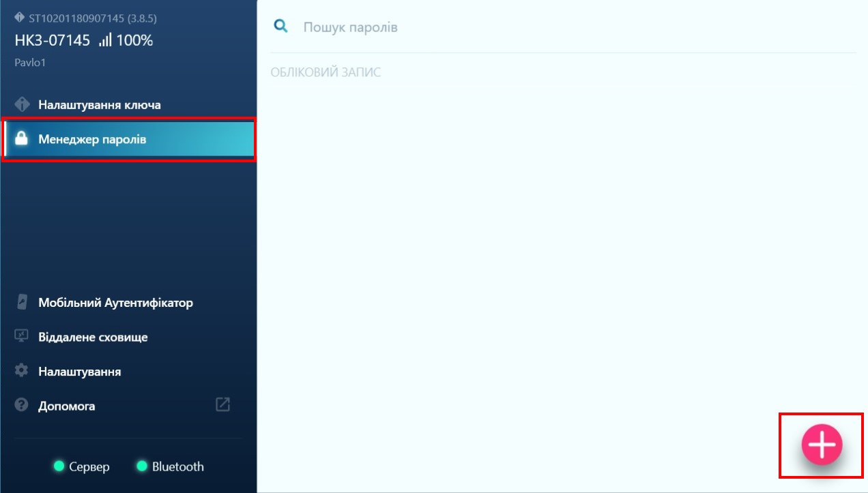Click the lock icon beside Менеджер паролів
The height and width of the screenshot is (493, 868).
(x=22, y=139)
